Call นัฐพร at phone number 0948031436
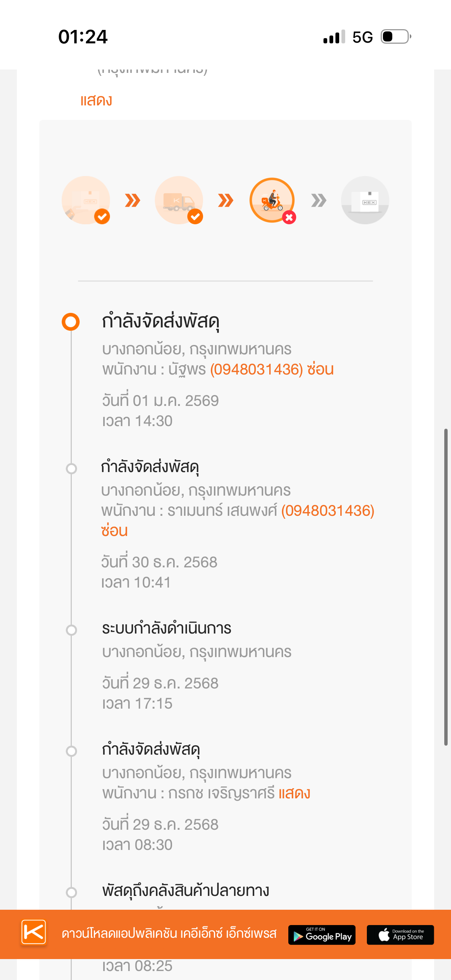Viewport: 451px width, 980px height. 257,369
